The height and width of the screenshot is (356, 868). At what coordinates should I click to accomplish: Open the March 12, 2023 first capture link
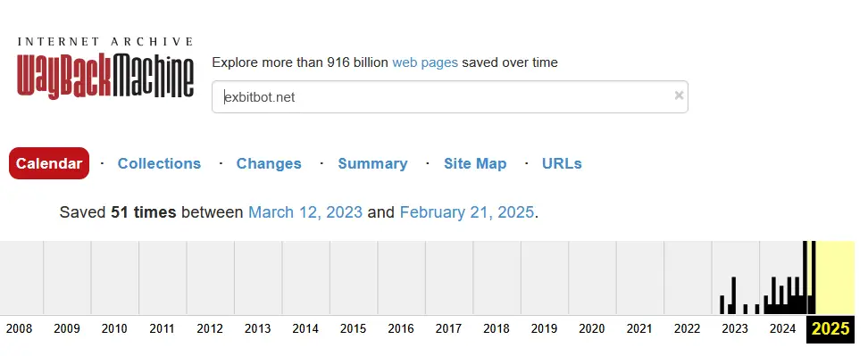[305, 212]
